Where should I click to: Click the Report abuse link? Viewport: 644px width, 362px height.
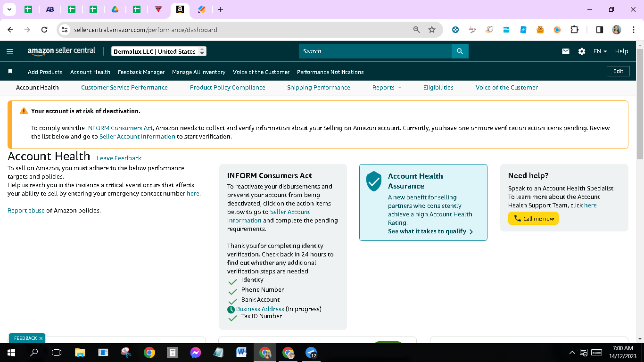pos(26,211)
